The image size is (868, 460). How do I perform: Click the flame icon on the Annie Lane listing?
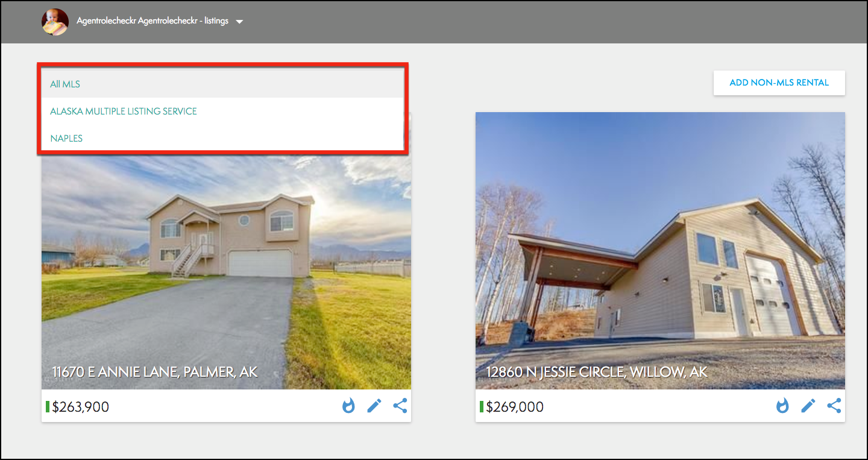(x=348, y=406)
